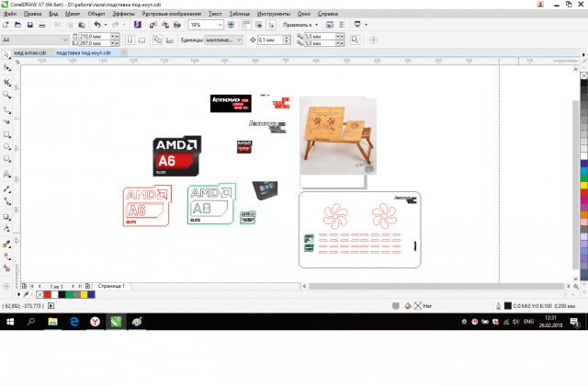
Task: Increase nudge distance with spinner
Action: (x=287, y=38)
